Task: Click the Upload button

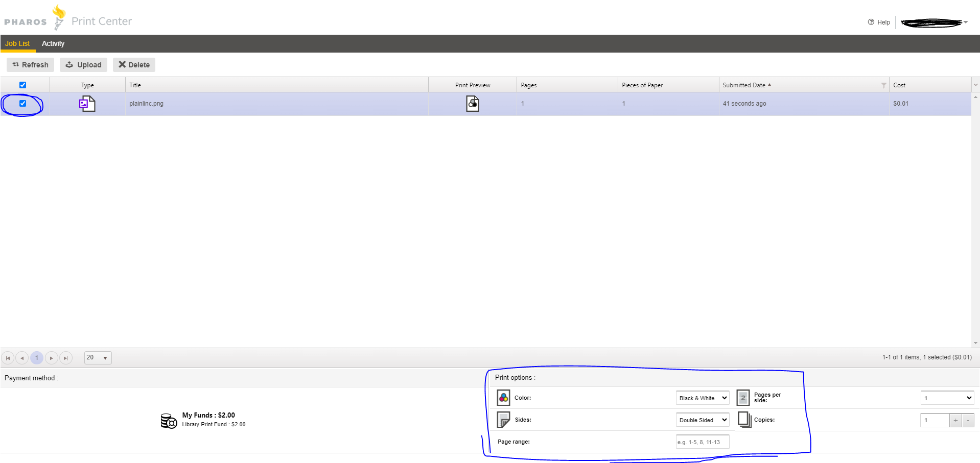Action: 83,65
